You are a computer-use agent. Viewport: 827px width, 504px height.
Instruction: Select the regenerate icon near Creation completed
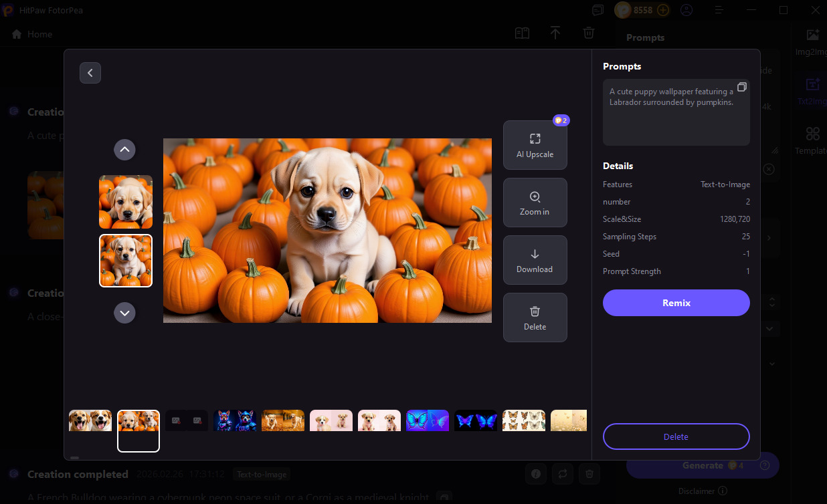tap(562, 473)
